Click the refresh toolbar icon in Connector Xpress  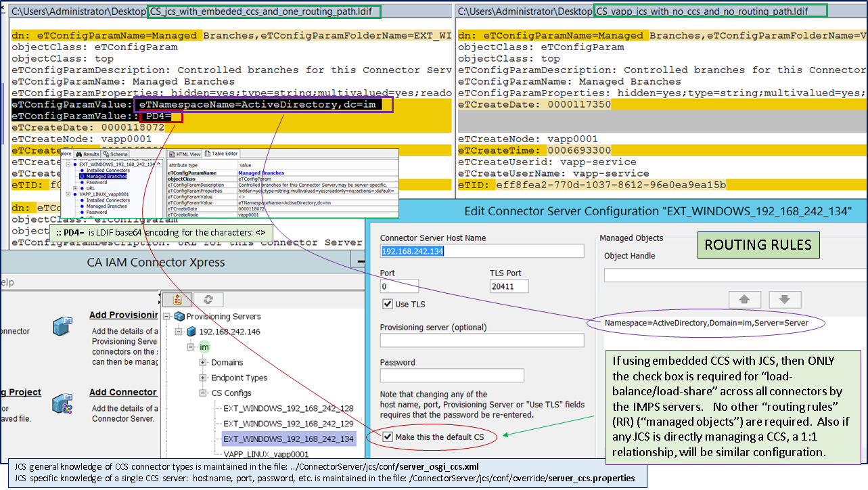pos(208,299)
